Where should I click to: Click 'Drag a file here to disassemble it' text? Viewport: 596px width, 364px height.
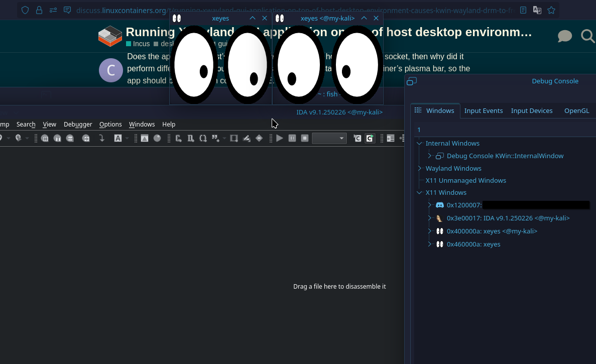coord(339,287)
